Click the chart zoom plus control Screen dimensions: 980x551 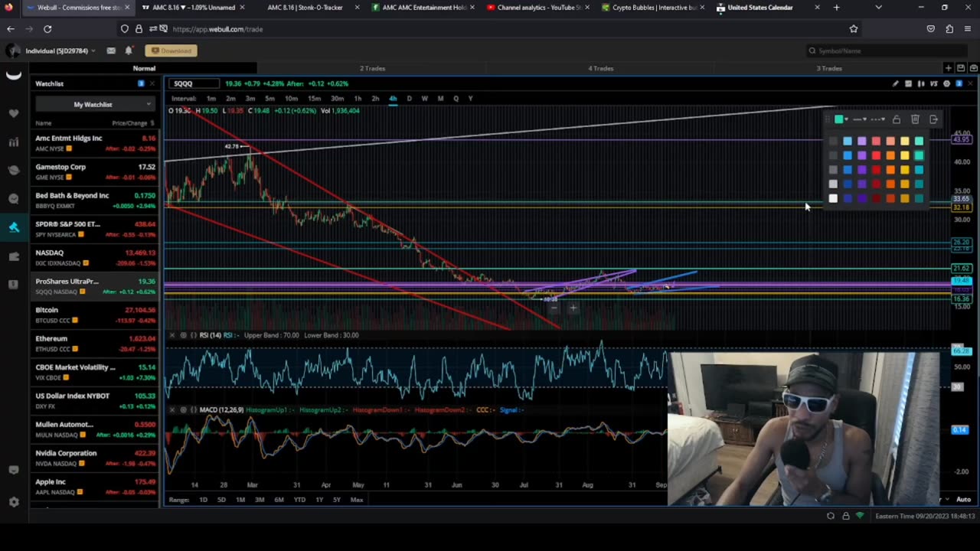pyautogui.click(x=573, y=308)
